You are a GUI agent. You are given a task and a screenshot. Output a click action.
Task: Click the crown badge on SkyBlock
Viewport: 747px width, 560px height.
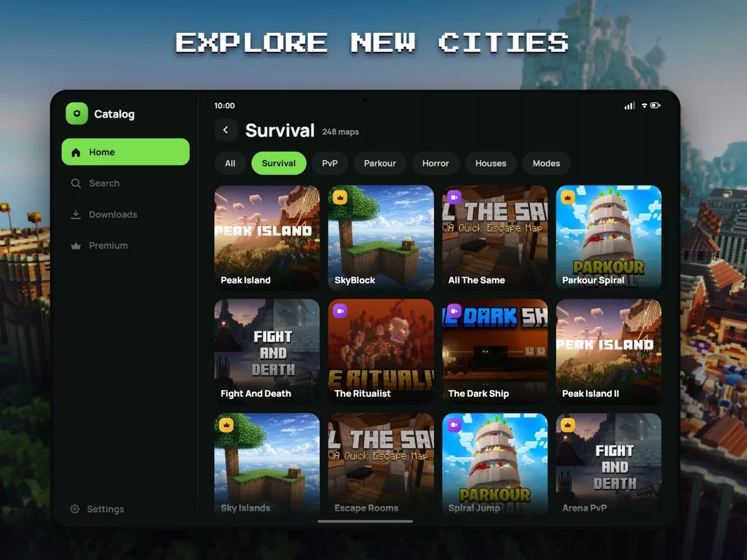[340, 197]
